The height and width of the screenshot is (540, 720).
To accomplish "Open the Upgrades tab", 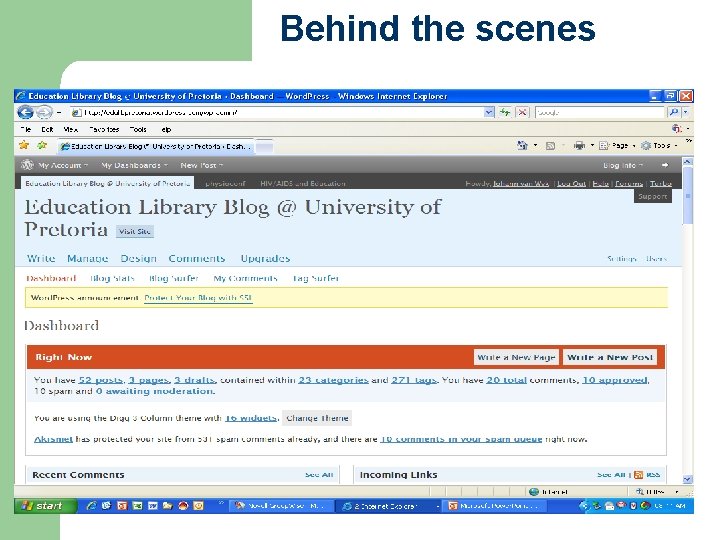I will point(265,259).
